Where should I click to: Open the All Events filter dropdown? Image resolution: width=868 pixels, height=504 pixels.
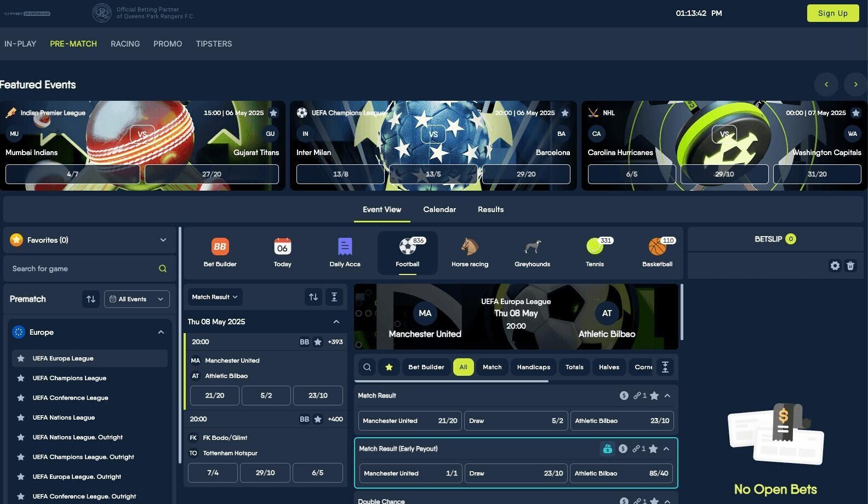click(x=137, y=299)
